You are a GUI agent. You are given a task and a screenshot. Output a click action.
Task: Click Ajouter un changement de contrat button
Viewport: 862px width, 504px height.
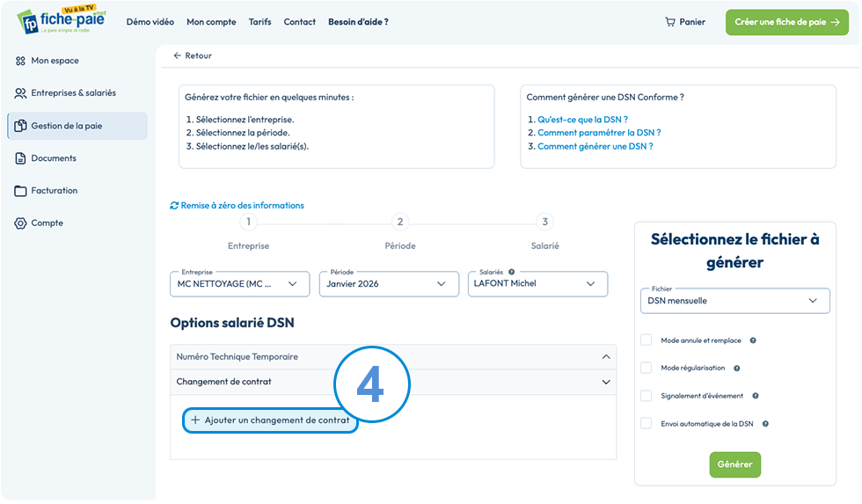(270, 420)
